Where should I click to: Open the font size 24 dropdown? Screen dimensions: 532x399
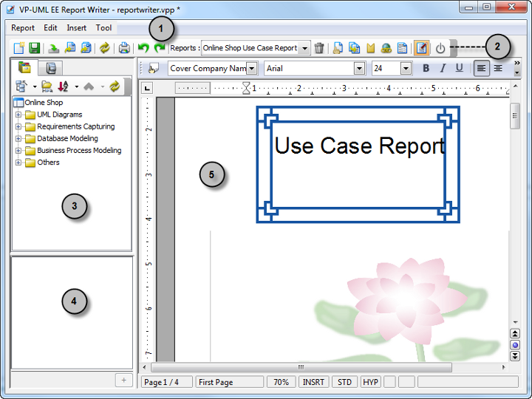[x=406, y=69]
